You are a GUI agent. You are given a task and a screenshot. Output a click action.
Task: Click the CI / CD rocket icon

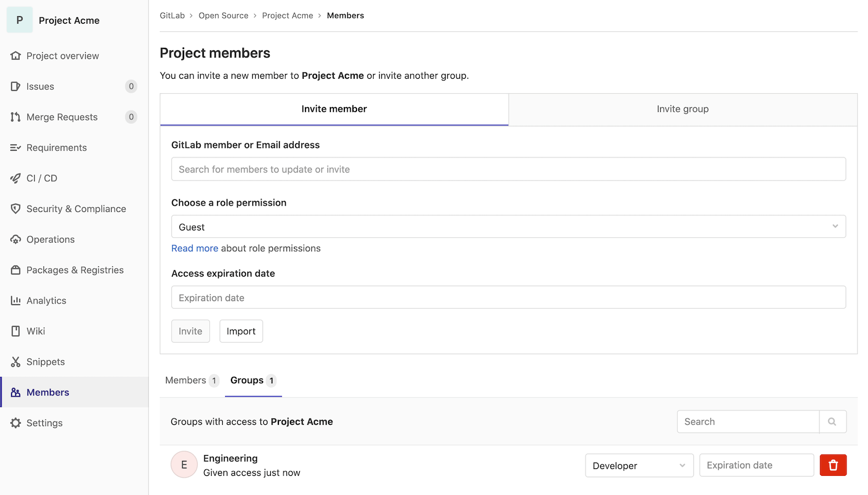[x=16, y=178]
